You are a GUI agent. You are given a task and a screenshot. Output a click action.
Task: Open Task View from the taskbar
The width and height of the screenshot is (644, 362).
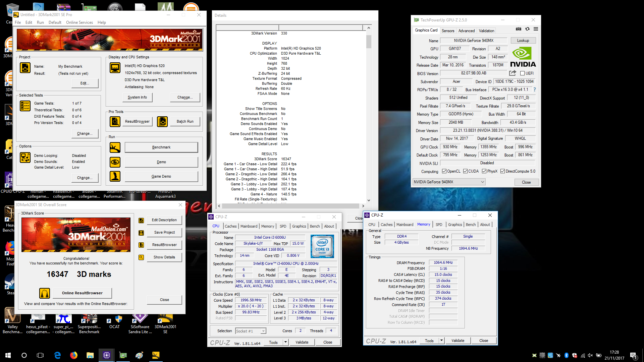tap(40, 355)
